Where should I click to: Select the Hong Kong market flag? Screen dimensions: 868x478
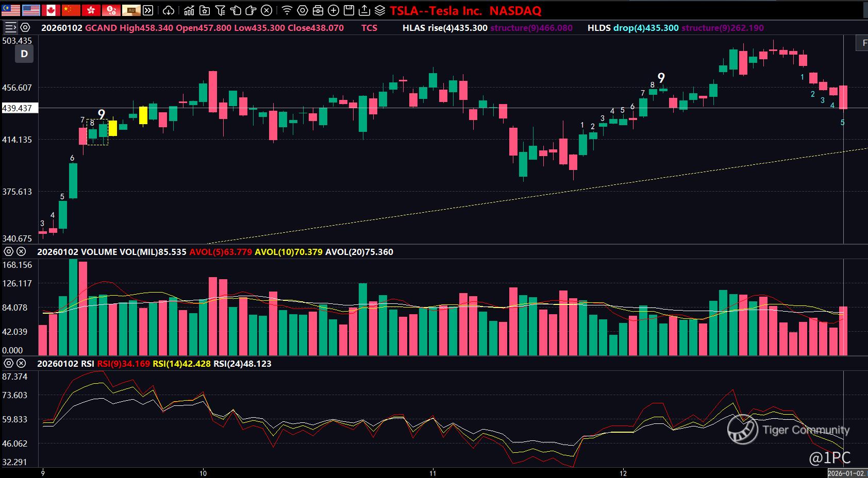point(91,10)
